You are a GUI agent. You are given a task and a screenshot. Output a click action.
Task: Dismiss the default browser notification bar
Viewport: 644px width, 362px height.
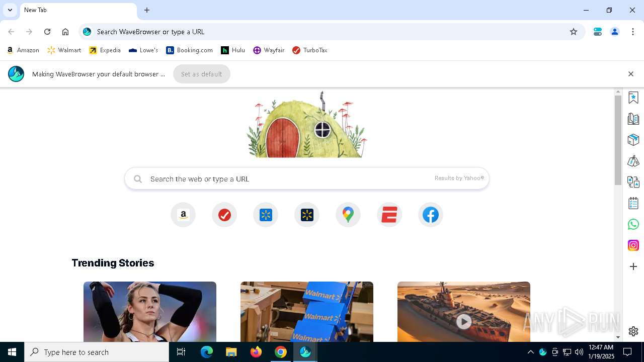[x=631, y=74]
